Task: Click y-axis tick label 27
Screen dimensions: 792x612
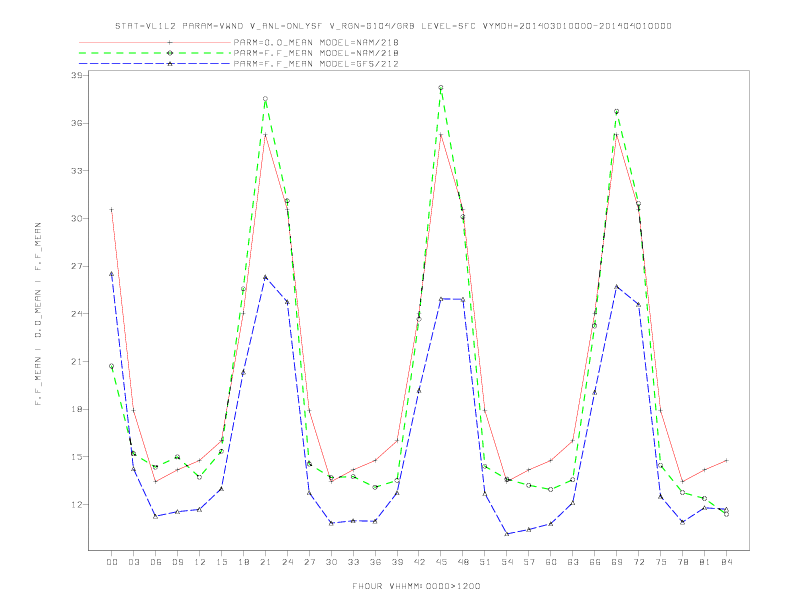Action: tap(76, 266)
